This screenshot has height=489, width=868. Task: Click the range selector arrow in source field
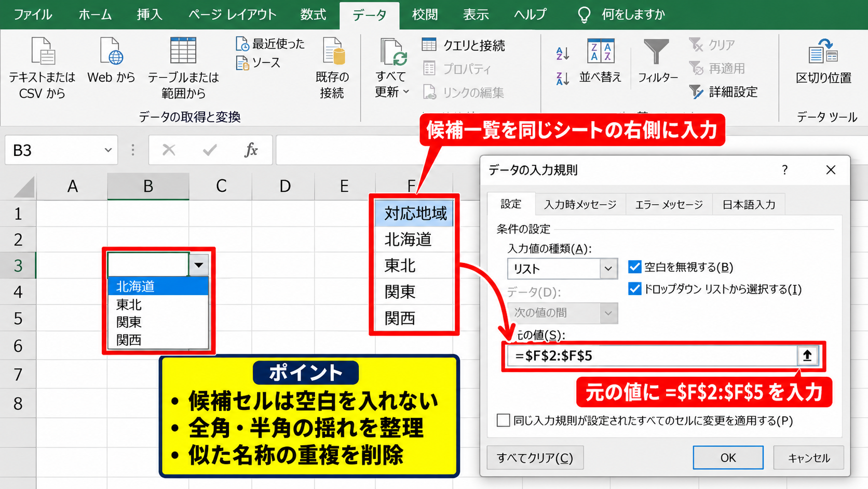pyautogui.click(x=807, y=355)
